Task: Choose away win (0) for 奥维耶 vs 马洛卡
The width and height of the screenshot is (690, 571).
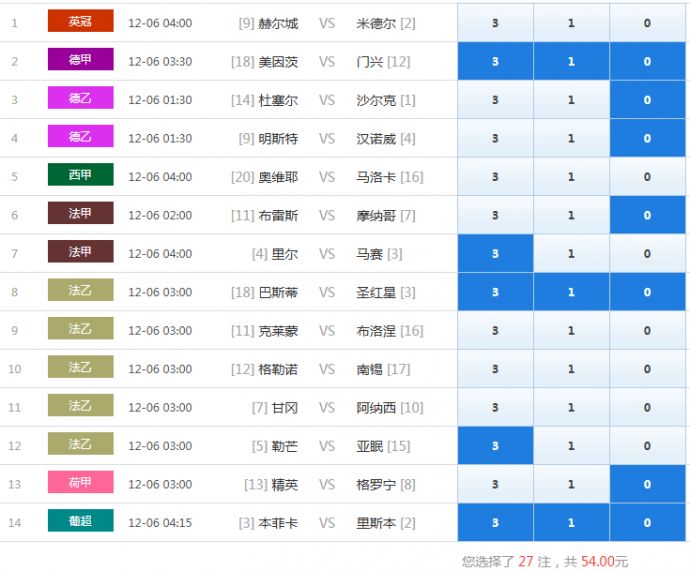Action: (647, 177)
